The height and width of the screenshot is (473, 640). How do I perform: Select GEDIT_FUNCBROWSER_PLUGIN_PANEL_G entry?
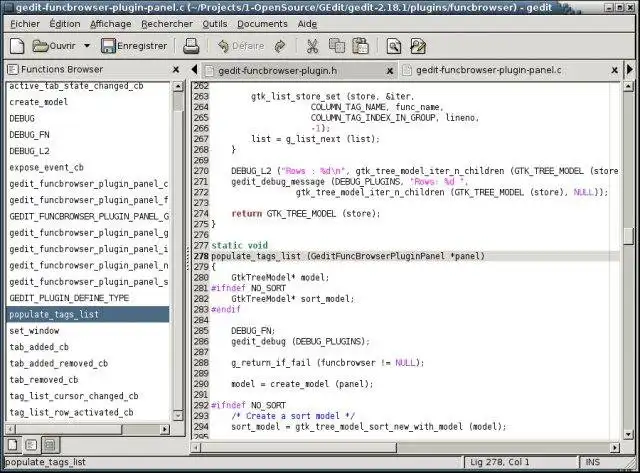[88, 216]
